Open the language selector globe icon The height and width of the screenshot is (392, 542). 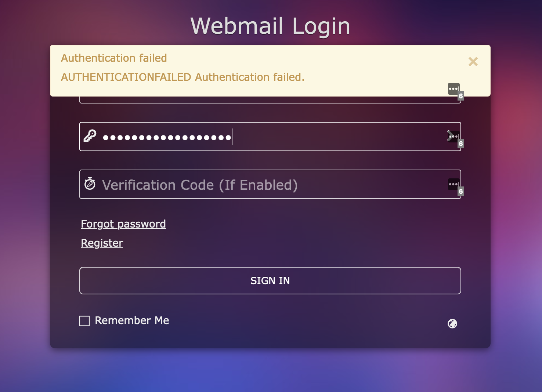(x=452, y=324)
